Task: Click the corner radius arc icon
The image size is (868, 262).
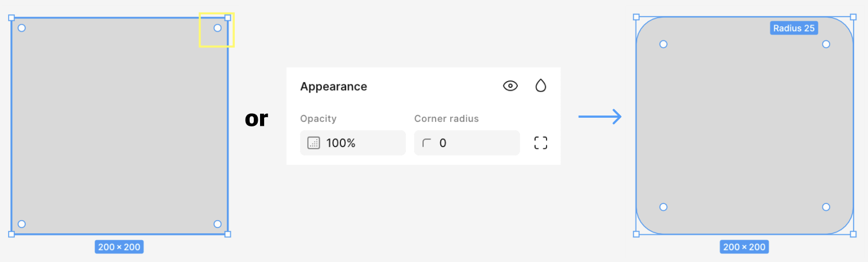Action: coord(427,143)
